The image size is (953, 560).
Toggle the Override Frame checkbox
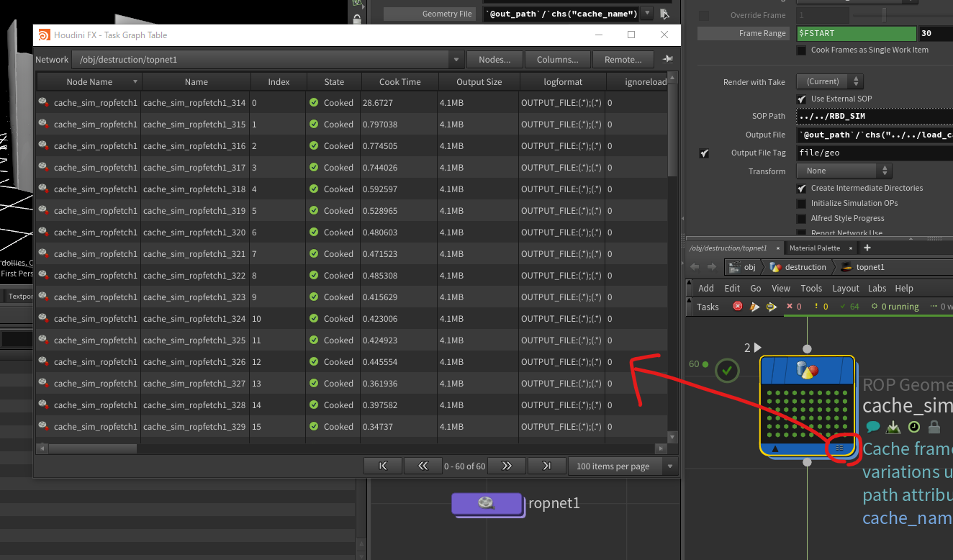coord(704,16)
